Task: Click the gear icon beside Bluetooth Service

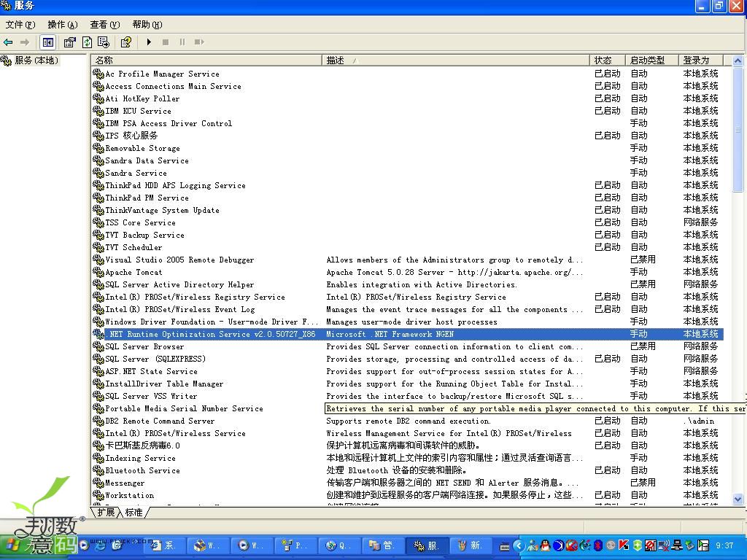Action: coord(98,470)
